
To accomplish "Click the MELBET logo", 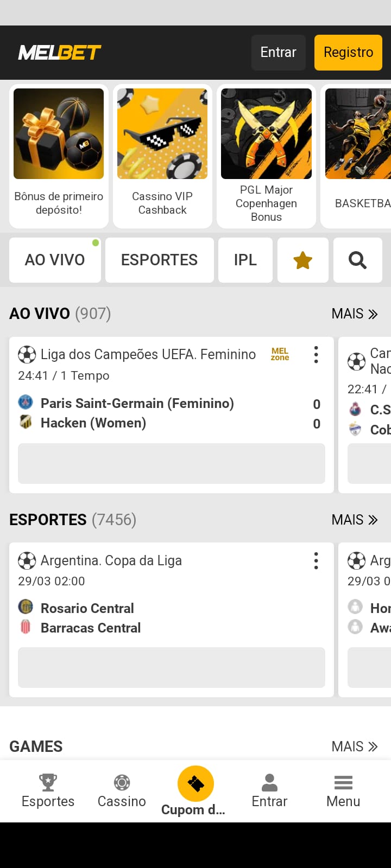I will tap(60, 53).
